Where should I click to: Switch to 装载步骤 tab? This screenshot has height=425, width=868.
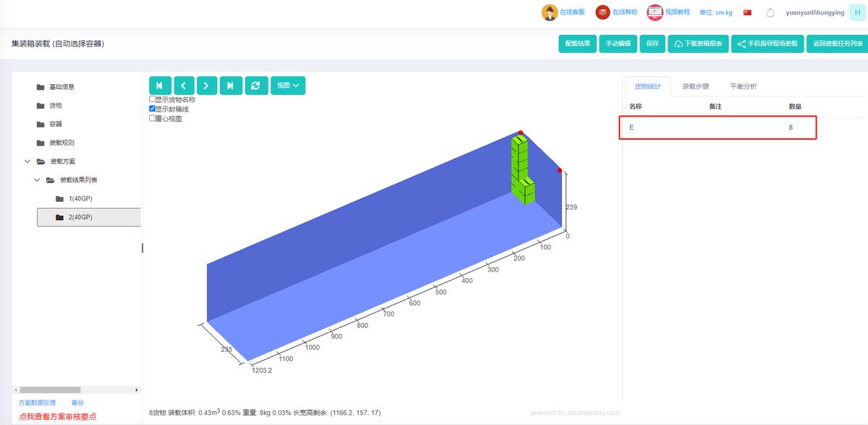[x=696, y=86]
